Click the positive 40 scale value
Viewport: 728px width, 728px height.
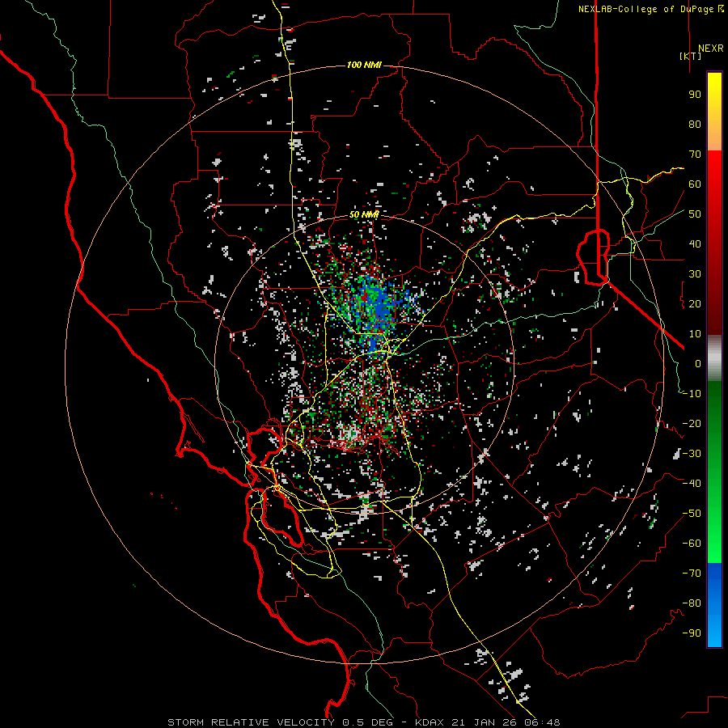pos(695,244)
